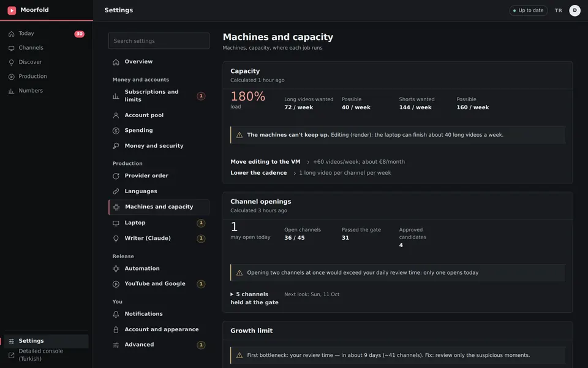
Task: Open Today via its house icon
Action: [x=11, y=34]
